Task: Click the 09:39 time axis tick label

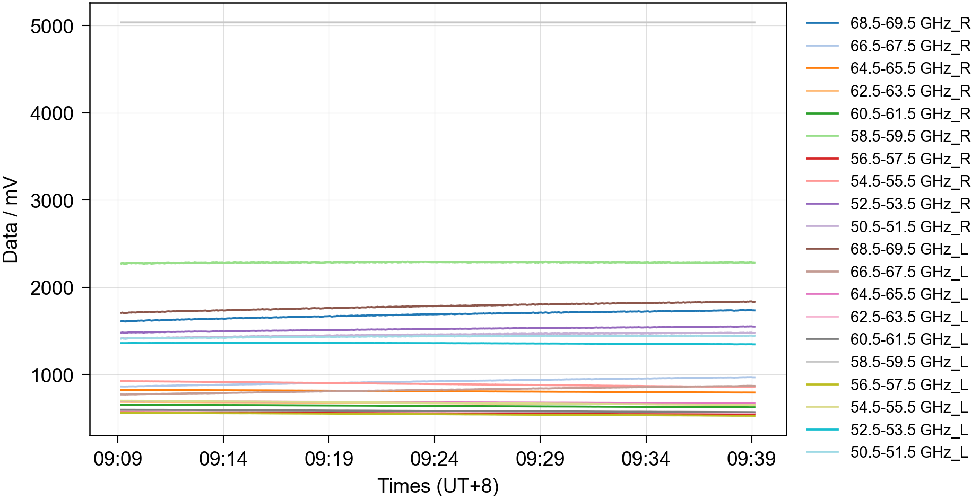Action: pos(751,459)
